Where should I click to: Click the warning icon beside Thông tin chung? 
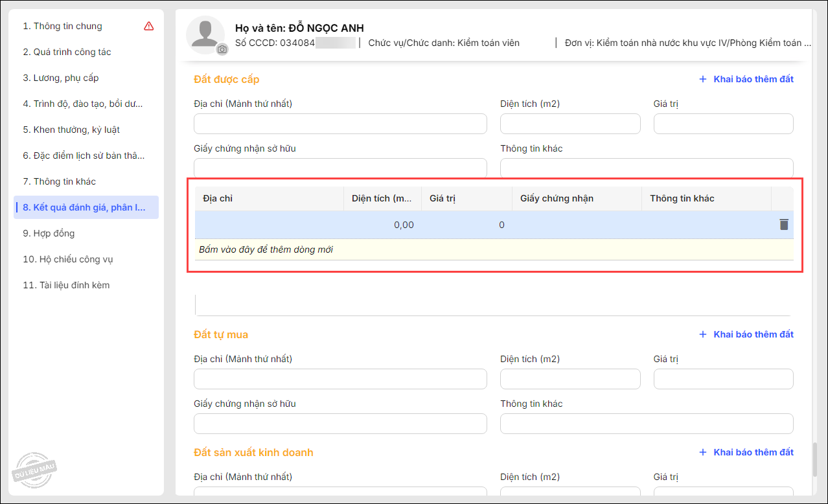149,27
